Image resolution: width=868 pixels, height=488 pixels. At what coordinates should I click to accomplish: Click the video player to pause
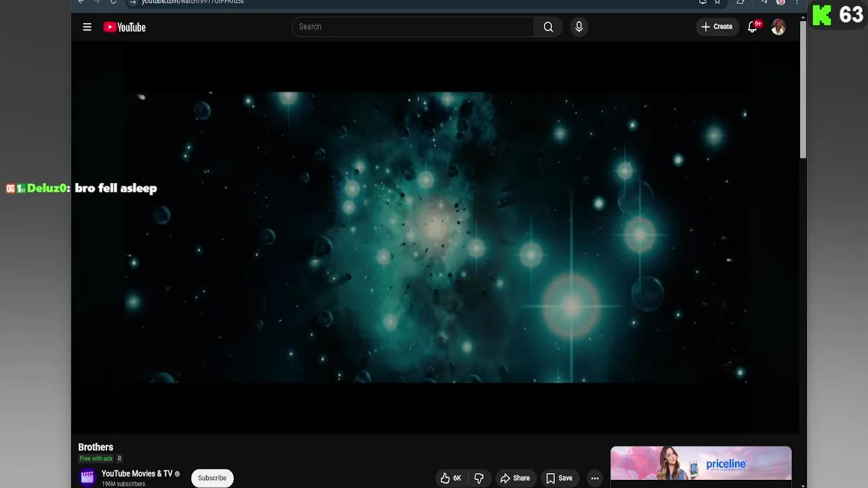(x=435, y=237)
